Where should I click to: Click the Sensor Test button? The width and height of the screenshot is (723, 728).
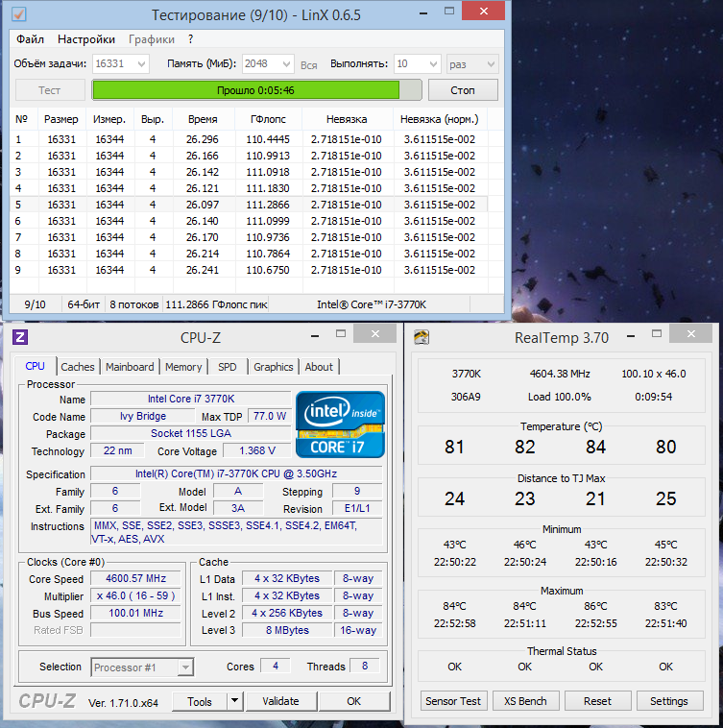point(454,701)
